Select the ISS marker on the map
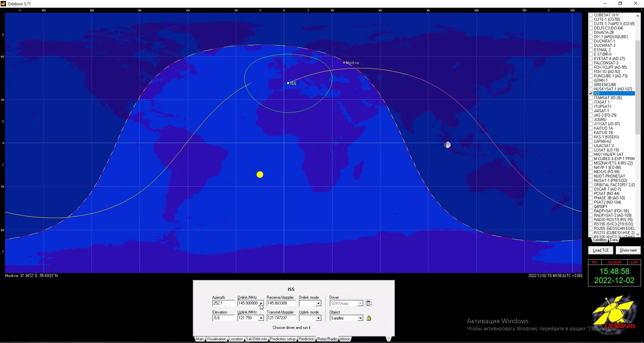The width and height of the screenshot is (644, 343). click(288, 83)
